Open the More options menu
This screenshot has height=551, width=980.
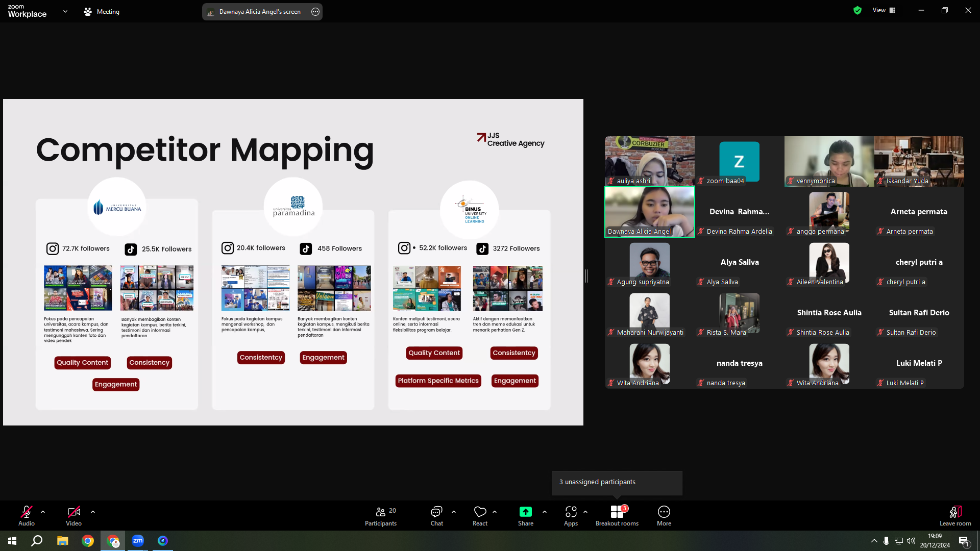(x=664, y=515)
